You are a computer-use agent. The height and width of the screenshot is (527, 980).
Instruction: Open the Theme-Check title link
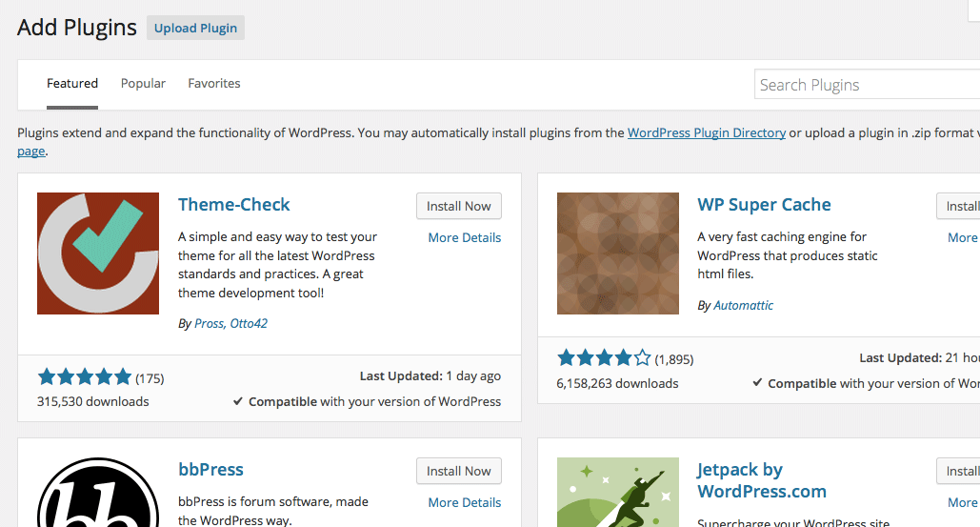pos(233,205)
